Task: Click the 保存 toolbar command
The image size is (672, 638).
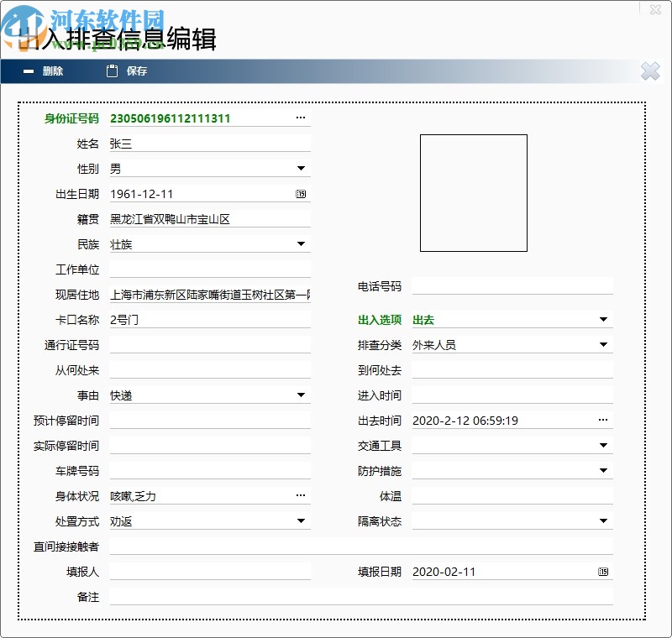Action: point(137,71)
